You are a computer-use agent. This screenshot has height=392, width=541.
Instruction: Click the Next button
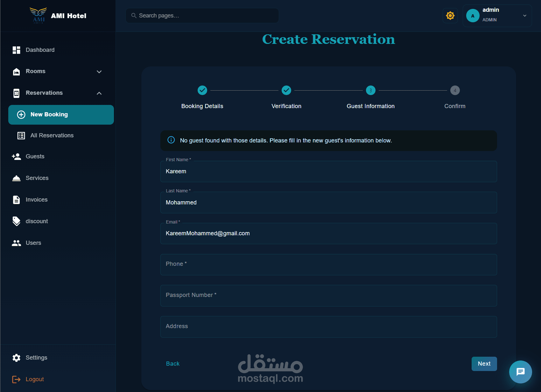pos(484,364)
